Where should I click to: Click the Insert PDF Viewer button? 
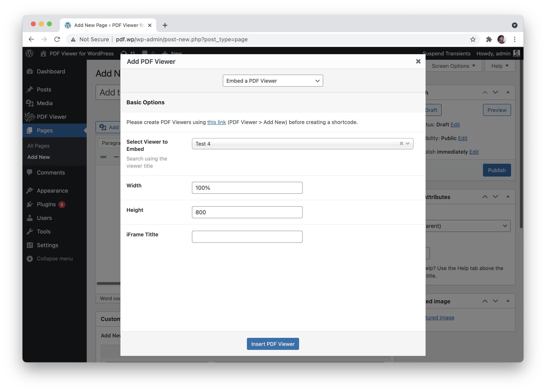coord(273,344)
